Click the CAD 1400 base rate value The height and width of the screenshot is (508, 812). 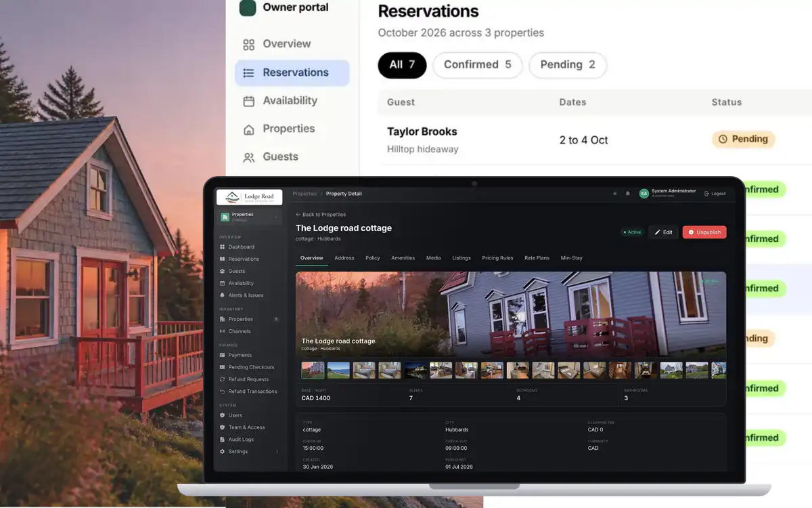click(x=316, y=398)
